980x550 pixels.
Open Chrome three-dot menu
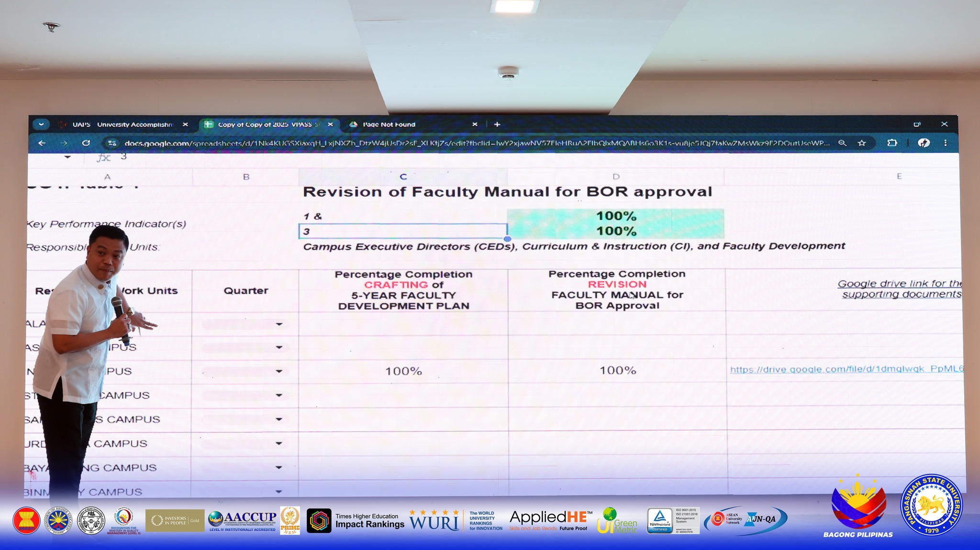(x=945, y=143)
